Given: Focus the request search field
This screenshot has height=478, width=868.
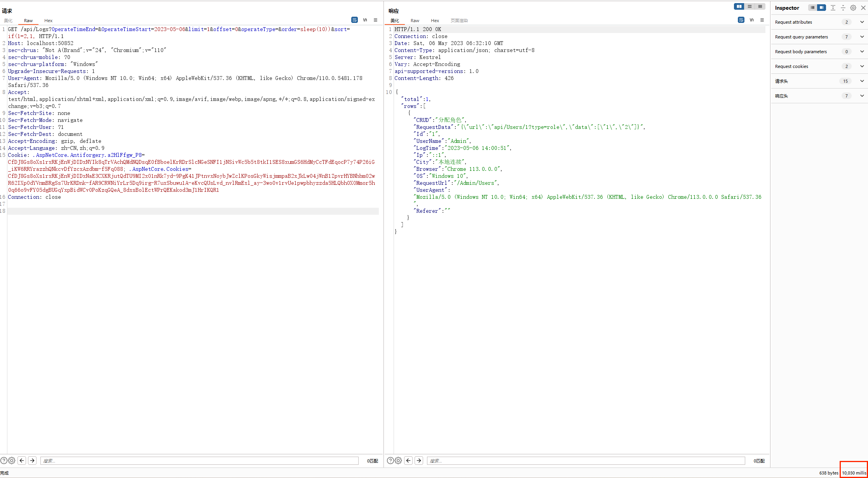Looking at the screenshot, I should pyautogui.click(x=199, y=461).
